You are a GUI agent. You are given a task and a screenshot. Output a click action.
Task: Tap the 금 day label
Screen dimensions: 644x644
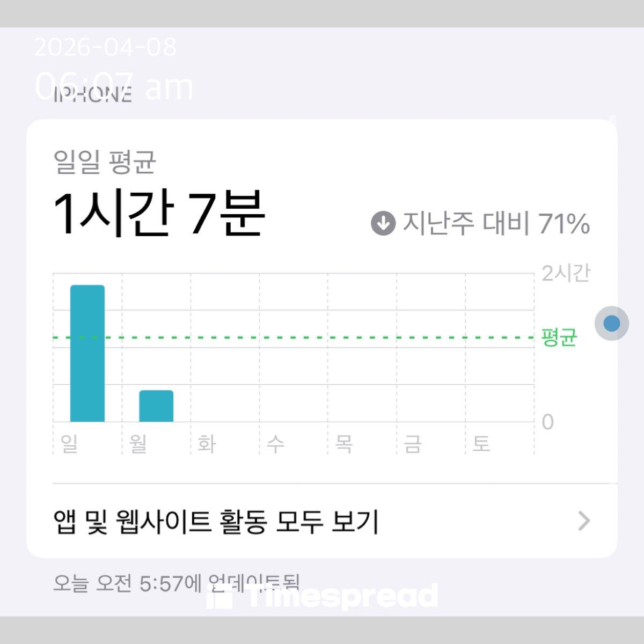pos(413,443)
